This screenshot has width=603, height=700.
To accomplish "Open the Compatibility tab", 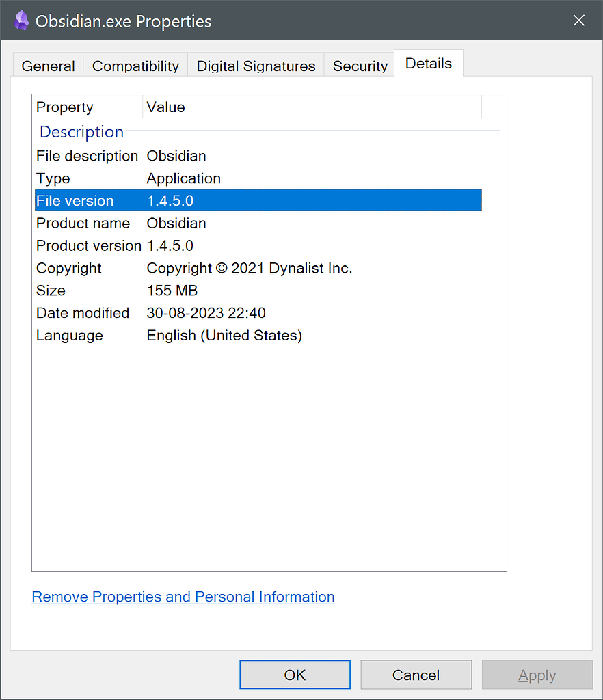I will (135, 66).
